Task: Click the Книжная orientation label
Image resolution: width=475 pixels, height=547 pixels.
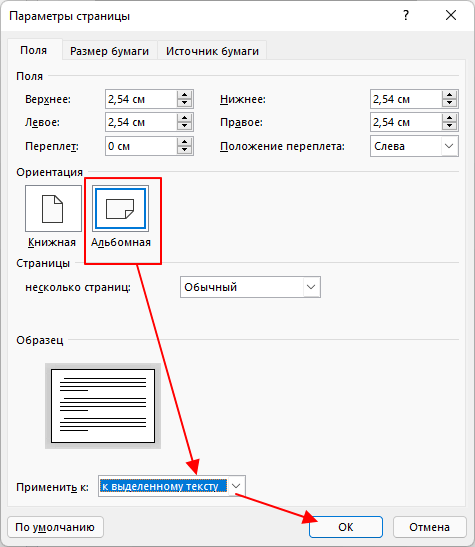Action: [x=52, y=242]
